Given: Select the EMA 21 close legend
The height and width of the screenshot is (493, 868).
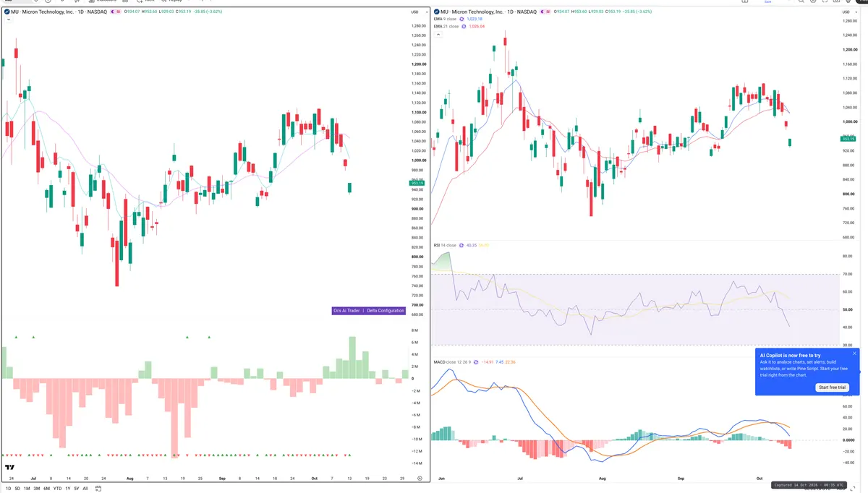Looking at the screenshot, I should click(x=446, y=27).
